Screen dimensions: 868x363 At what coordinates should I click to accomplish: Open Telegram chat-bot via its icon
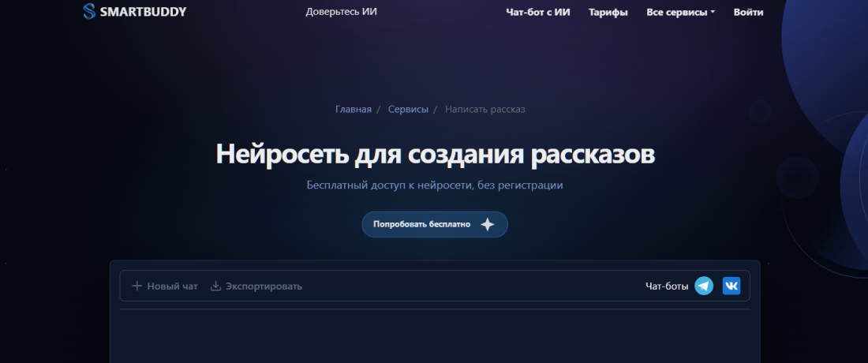[x=704, y=286]
